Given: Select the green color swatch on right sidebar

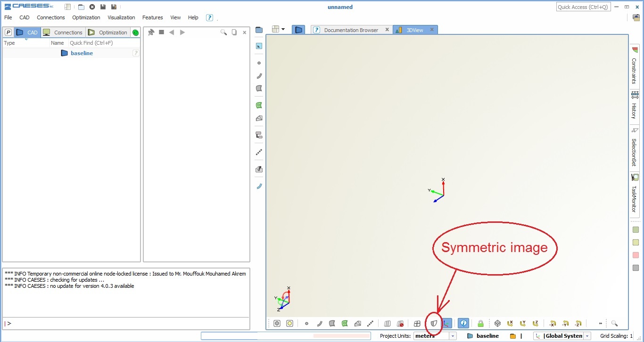Looking at the screenshot, I should click(x=636, y=230).
